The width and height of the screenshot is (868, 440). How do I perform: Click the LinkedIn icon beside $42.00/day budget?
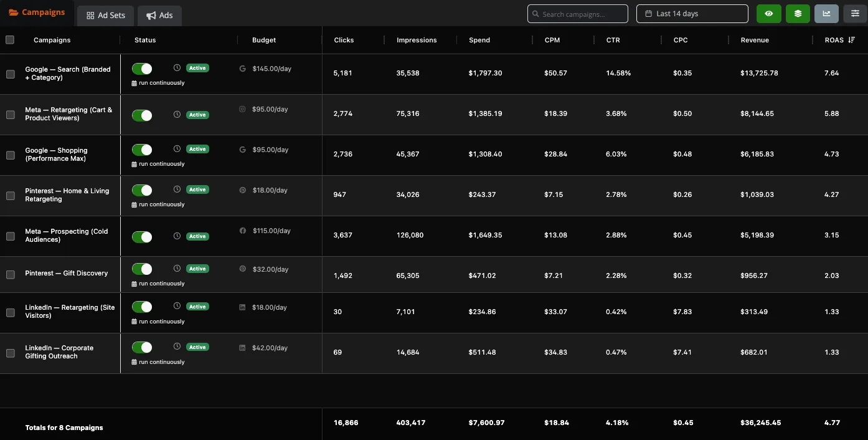coord(242,348)
